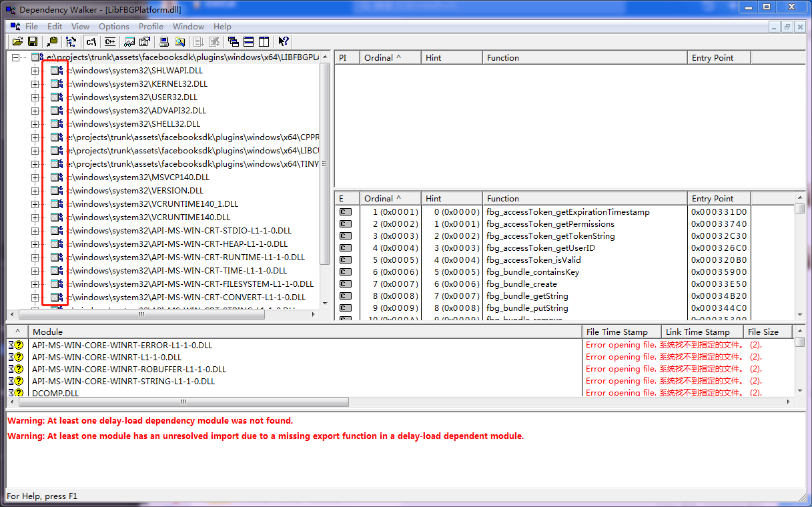Open System Information toolbar icon
The height and width of the screenshot is (507, 812).
click(164, 41)
